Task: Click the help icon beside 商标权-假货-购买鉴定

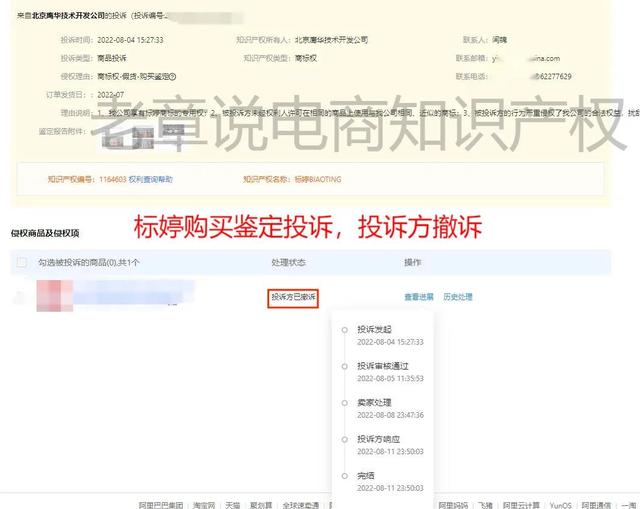Action: [173, 76]
